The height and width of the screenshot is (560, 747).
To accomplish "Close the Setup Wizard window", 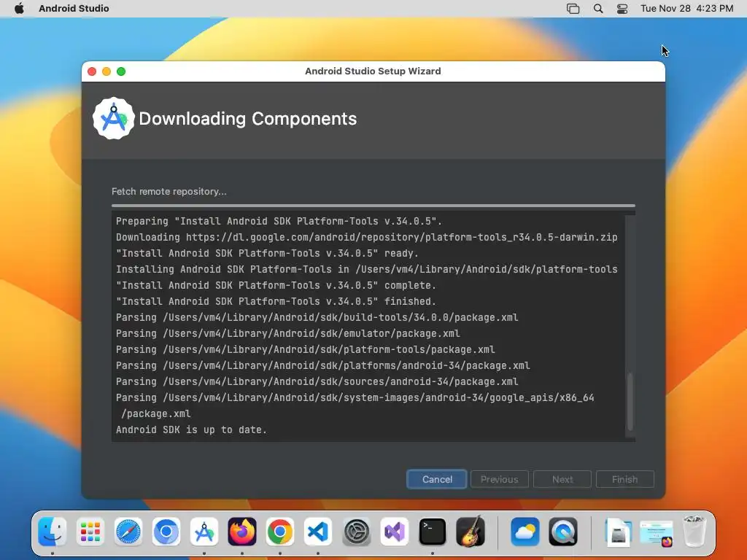I will [92, 71].
